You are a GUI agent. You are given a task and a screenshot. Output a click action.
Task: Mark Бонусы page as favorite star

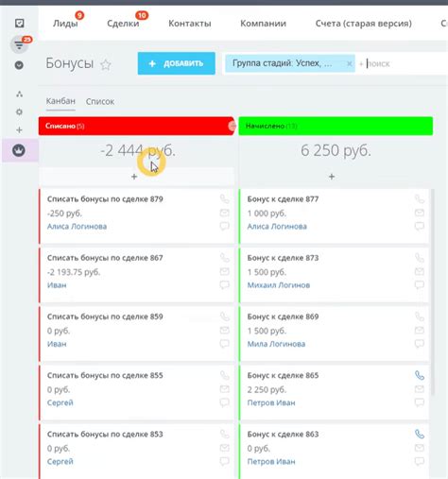pyautogui.click(x=106, y=64)
